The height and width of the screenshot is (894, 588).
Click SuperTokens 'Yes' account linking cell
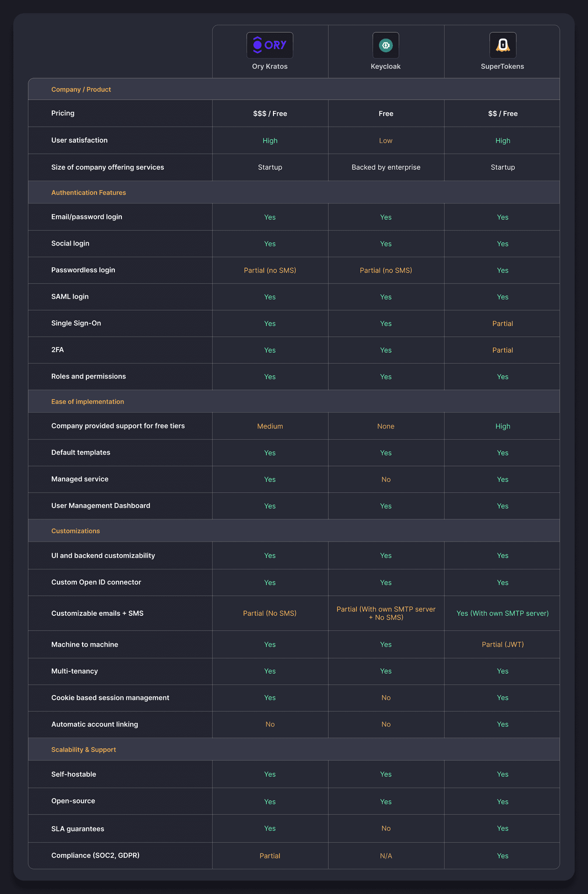[x=503, y=725]
